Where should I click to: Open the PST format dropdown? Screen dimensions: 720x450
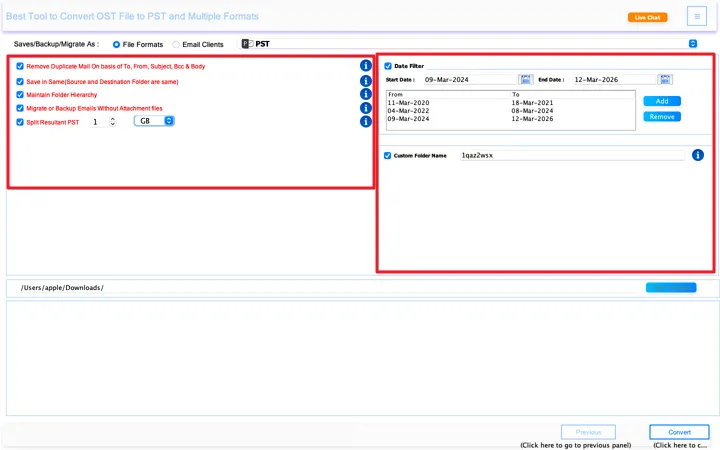pyautogui.click(x=468, y=44)
